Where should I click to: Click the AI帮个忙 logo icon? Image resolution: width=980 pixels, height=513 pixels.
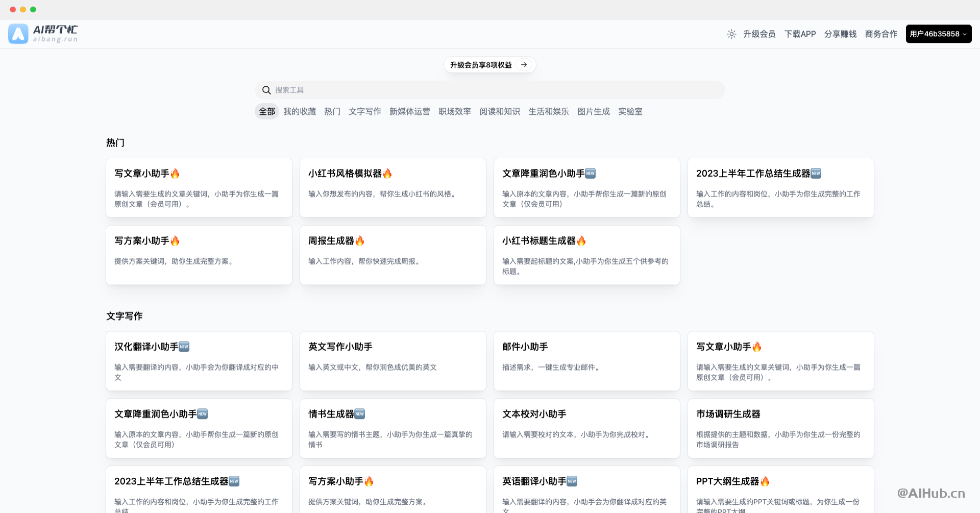(x=18, y=34)
